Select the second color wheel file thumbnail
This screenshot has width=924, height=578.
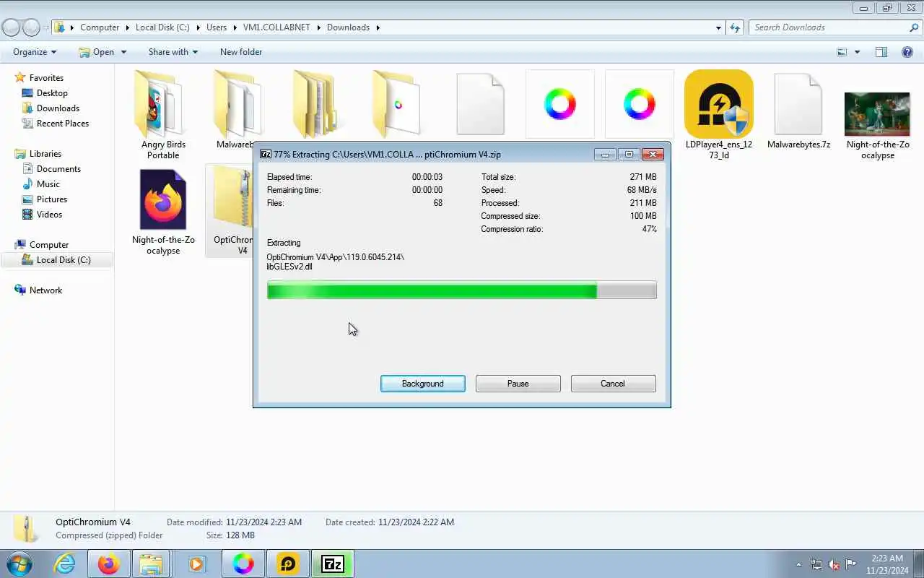pos(640,104)
